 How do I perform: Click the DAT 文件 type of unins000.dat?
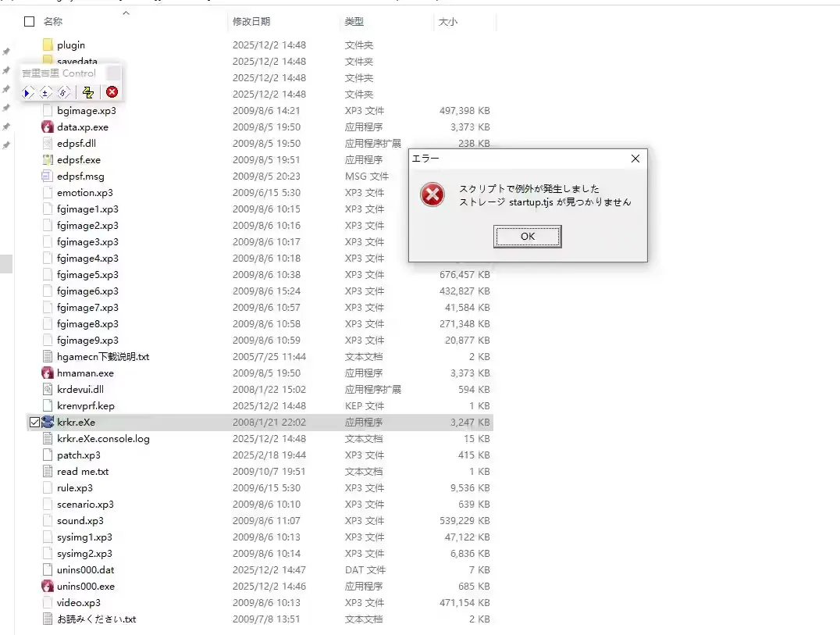[x=365, y=569]
